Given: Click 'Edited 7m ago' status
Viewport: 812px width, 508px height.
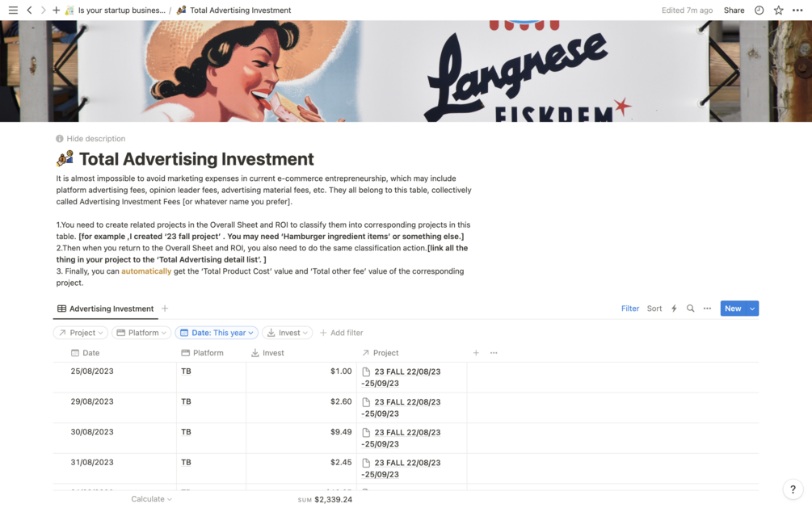Looking at the screenshot, I should click(687, 10).
